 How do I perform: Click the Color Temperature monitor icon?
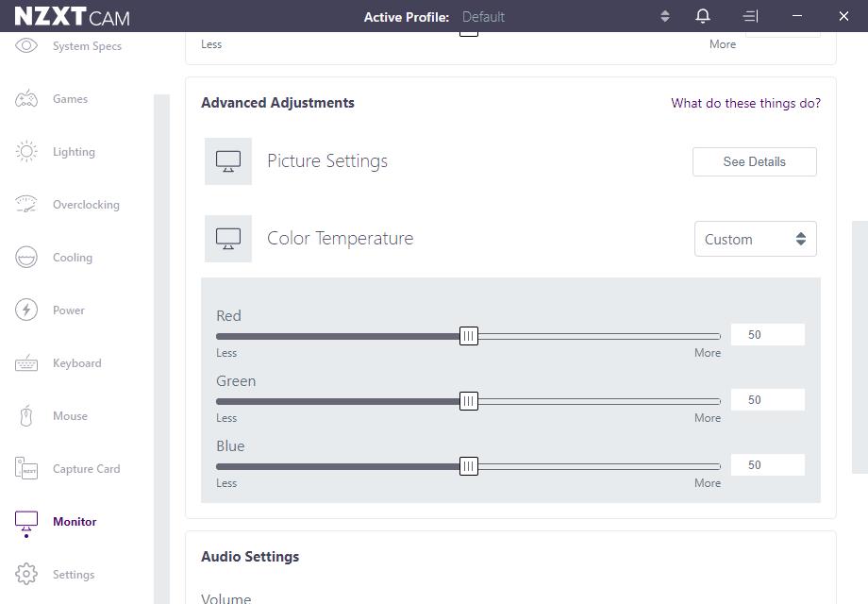click(x=227, y=238)
